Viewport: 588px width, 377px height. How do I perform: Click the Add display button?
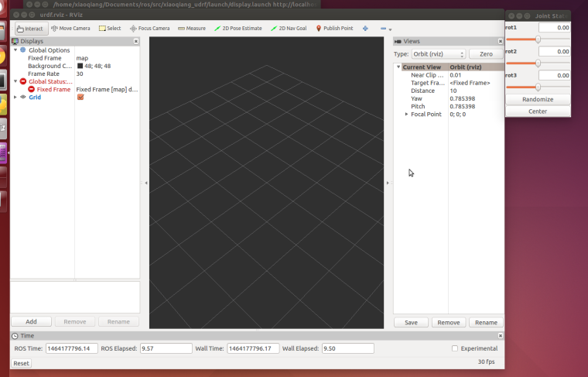click(x=31, y=321)
